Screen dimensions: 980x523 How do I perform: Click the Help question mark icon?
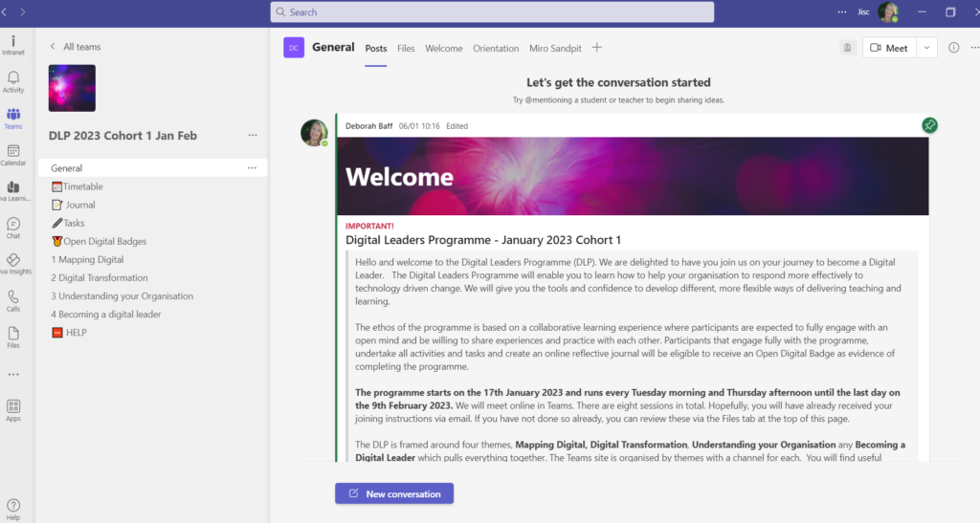pos(13,508)
